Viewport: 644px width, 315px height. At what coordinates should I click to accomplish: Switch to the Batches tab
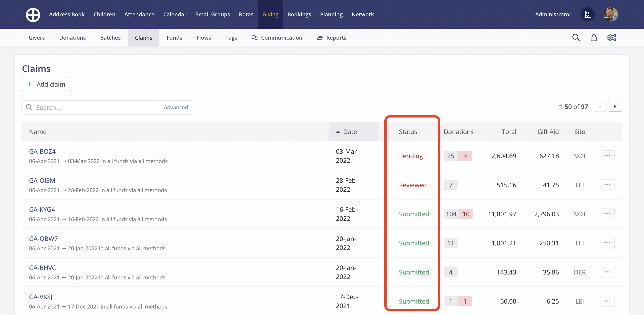(110, 38)
